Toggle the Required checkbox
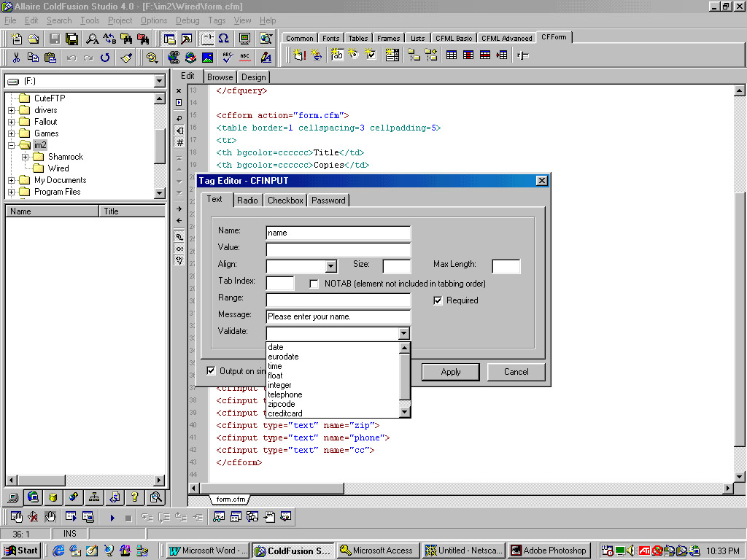747x560 pixels. (x=438, y=300)
